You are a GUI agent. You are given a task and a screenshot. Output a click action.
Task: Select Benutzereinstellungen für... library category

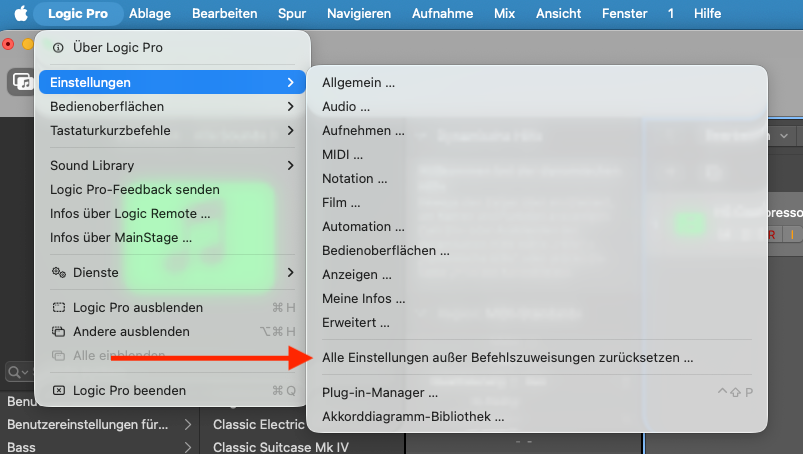click(x=100, y=424)
